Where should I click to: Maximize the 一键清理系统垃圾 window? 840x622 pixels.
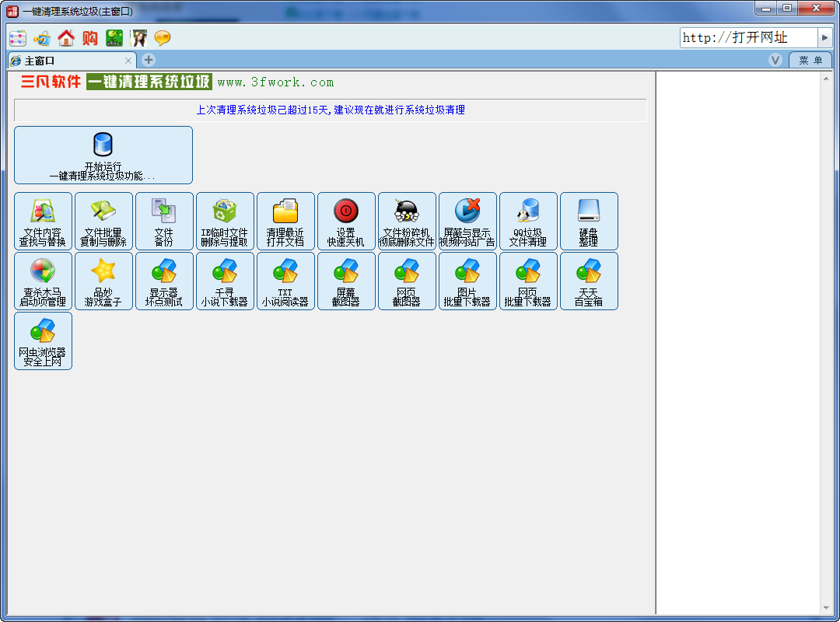pos(787,8)
